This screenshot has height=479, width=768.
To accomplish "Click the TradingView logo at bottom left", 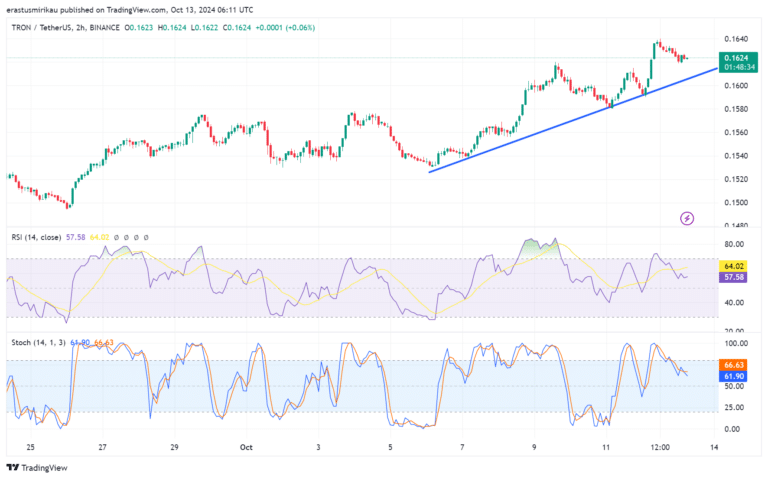I will click(x=33, y=467).
